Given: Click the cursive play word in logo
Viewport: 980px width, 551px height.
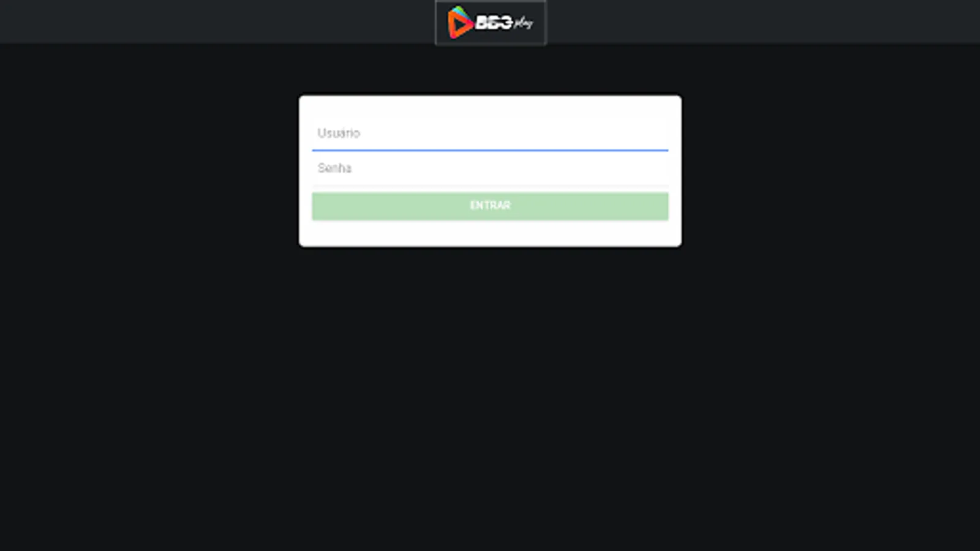Looking at the screenshot, I should click(x=523, y=23).
